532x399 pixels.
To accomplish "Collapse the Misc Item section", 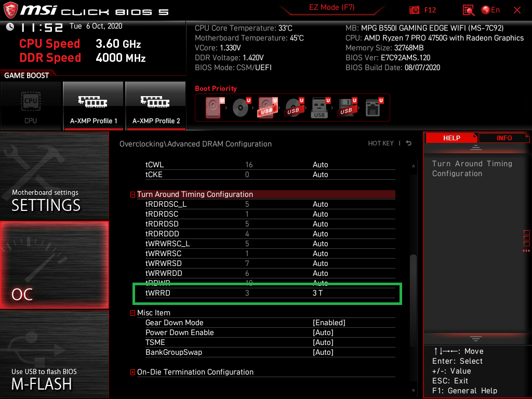I will click(x=132, y=313).
